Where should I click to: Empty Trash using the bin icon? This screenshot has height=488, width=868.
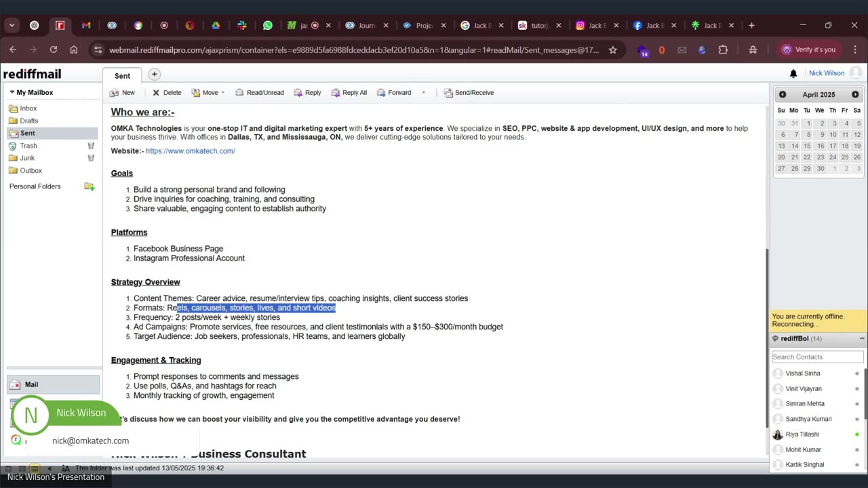coord(91,146)
